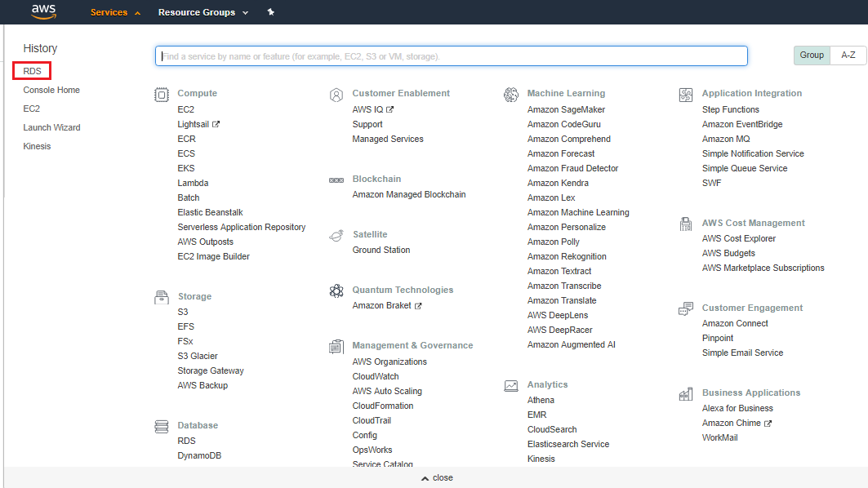
Task: Click the pin star icon in header
Action: click(x=270, y=12)
